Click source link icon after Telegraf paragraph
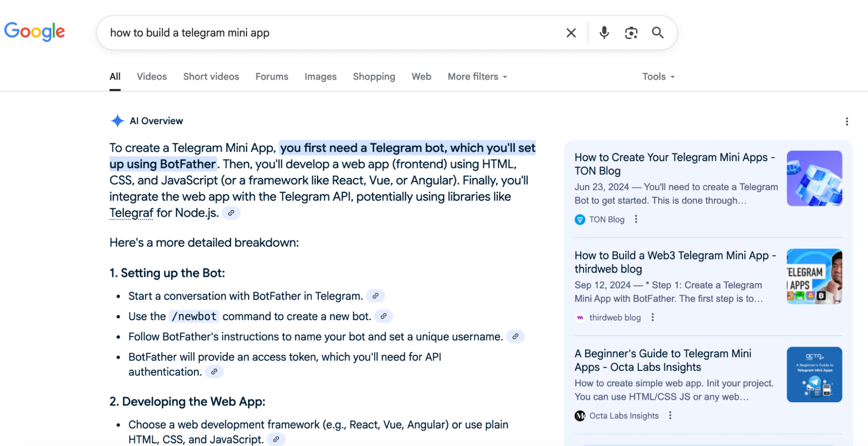 point(231,213)
